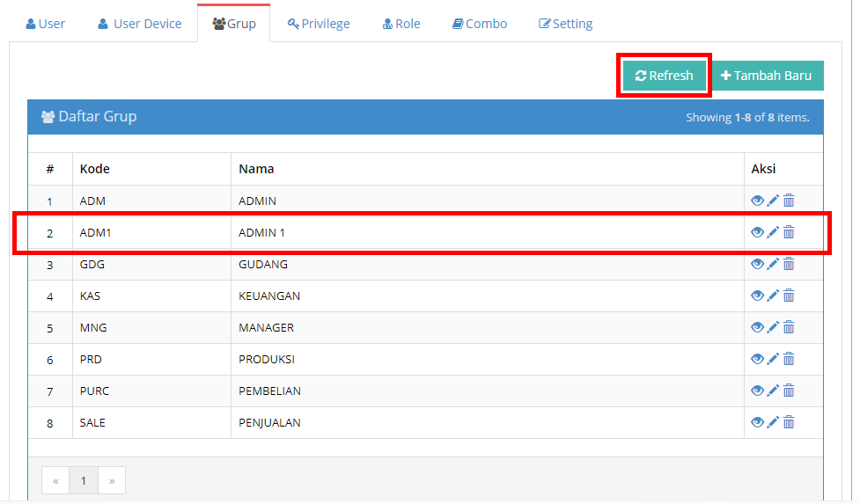The height and width of the screenshot is (504, 860).
Task: Delete the ADMIN group via trash icon
Action: (789, 201)
